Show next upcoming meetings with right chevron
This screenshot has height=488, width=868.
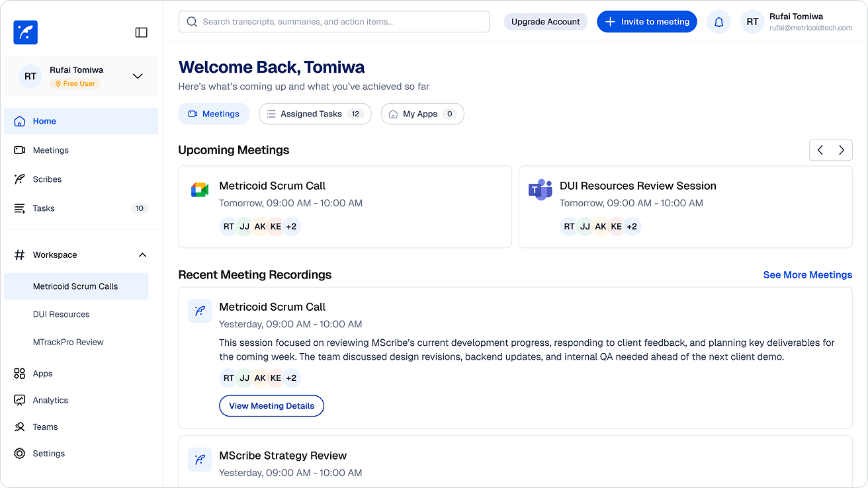coord(842,150)
